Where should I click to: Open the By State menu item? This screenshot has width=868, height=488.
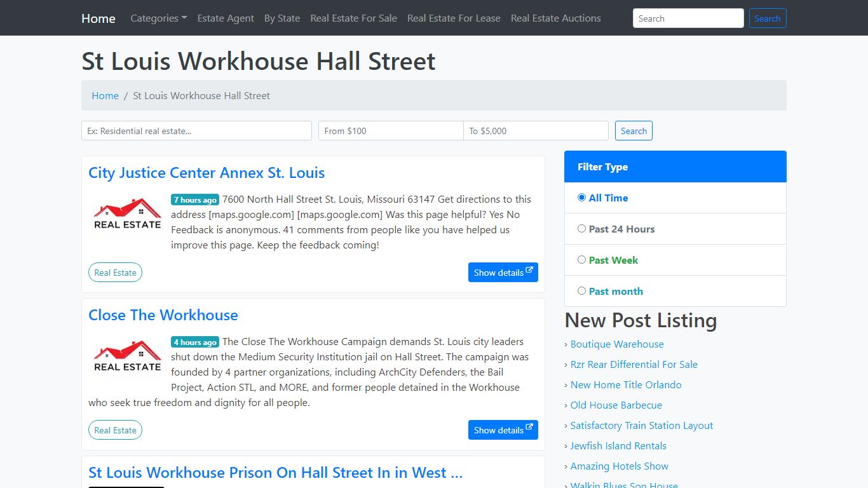[x=282, y=18]
